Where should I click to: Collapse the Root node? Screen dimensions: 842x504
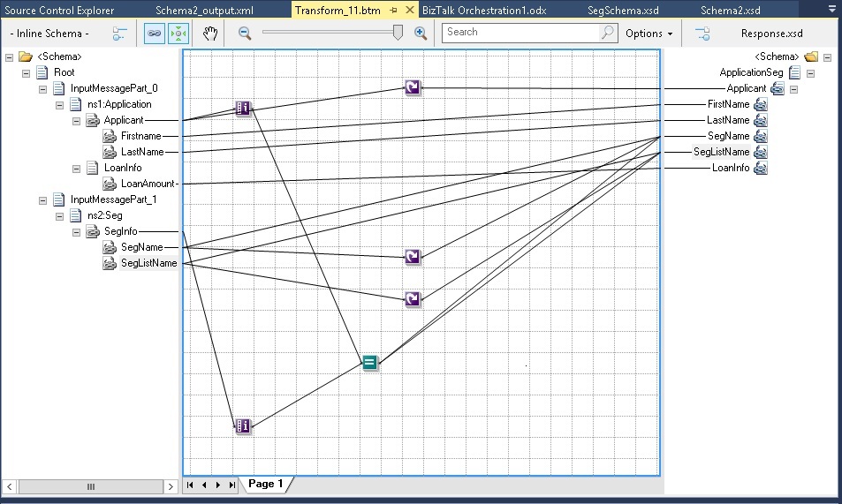click(26, 73)
